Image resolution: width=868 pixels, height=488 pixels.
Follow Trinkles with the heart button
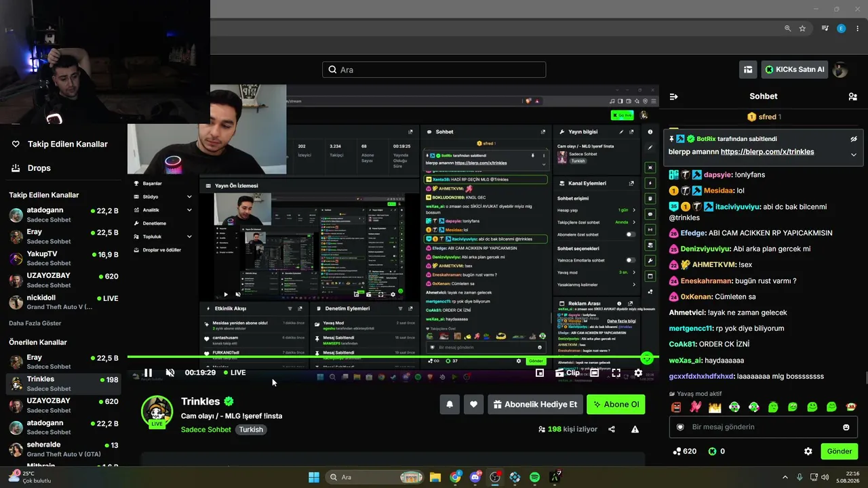(x=473, y=405)
